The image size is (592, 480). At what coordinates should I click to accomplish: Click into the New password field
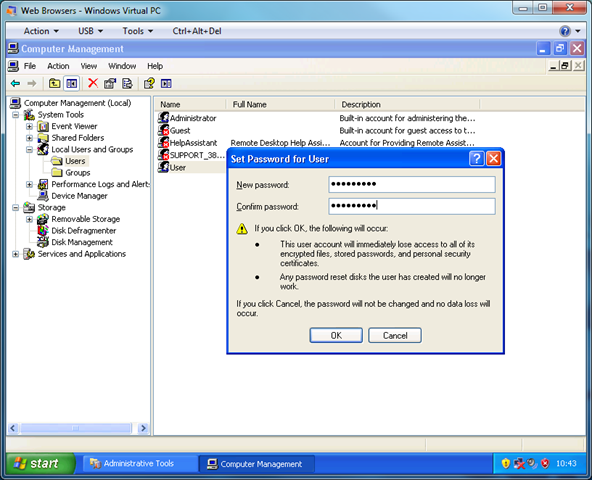(x=412, y=184)
